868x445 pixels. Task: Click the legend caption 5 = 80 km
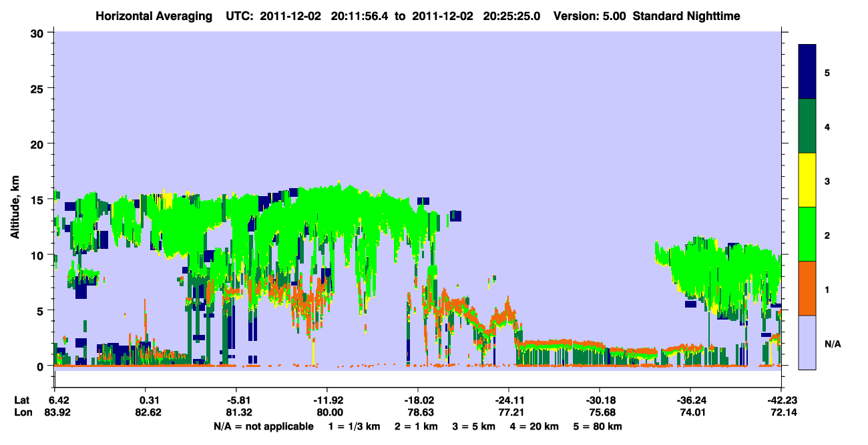[x=598, y=426]
